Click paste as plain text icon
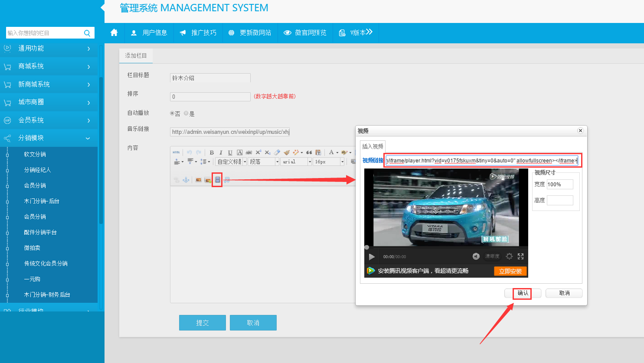This screenshot has width=644, height=363. point(318,152)
